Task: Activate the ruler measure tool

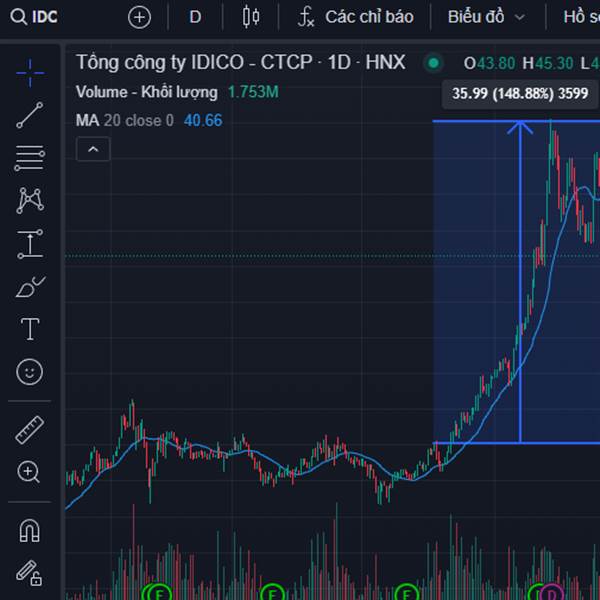Action: (30, 429)
